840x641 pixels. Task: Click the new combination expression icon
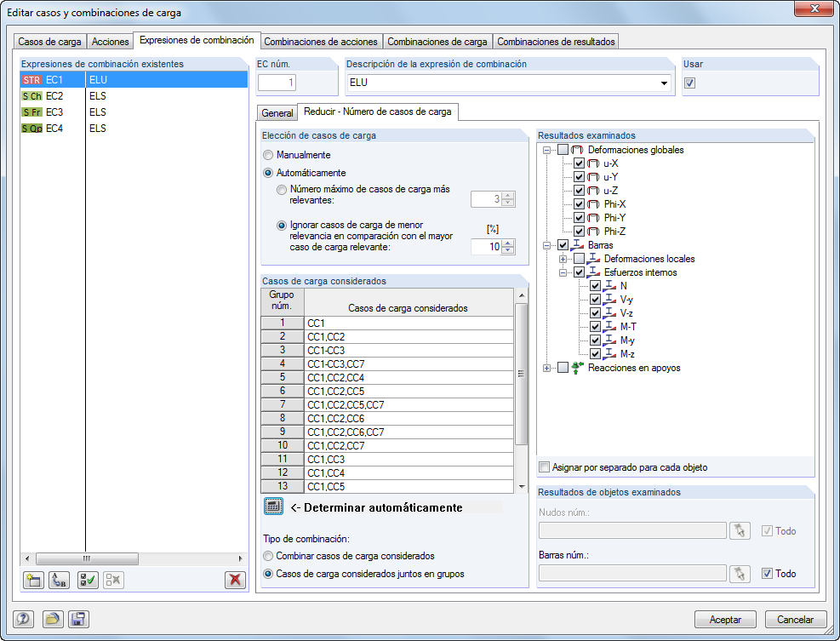(33, 580)
